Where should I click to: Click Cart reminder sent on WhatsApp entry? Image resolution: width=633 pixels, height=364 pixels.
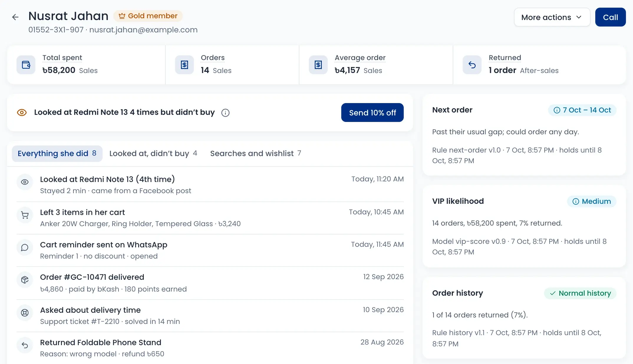click(210, 250)
